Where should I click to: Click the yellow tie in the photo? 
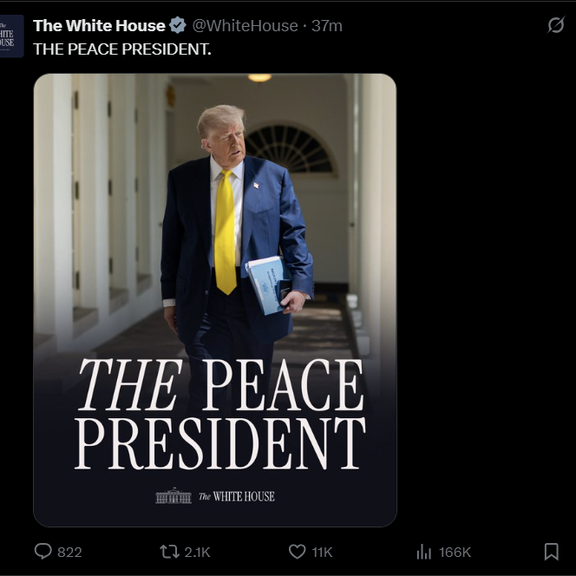pyautogui.click(x=225, y=232)
